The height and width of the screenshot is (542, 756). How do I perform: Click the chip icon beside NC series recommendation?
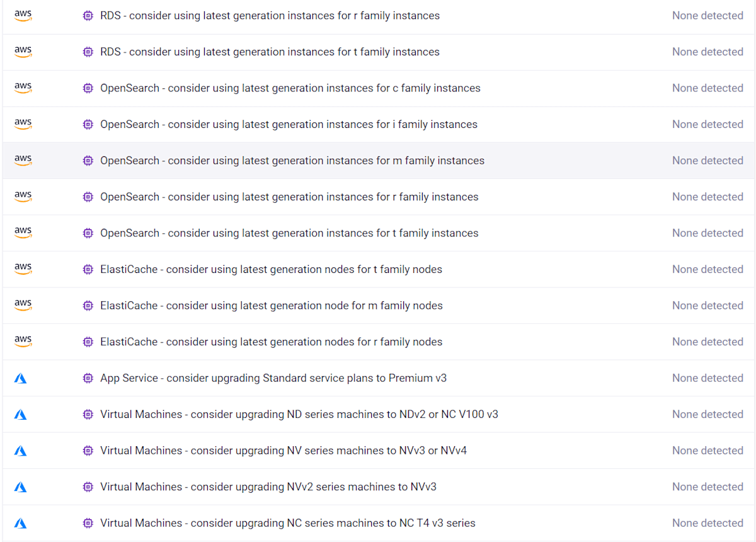(x=88, y=523)
